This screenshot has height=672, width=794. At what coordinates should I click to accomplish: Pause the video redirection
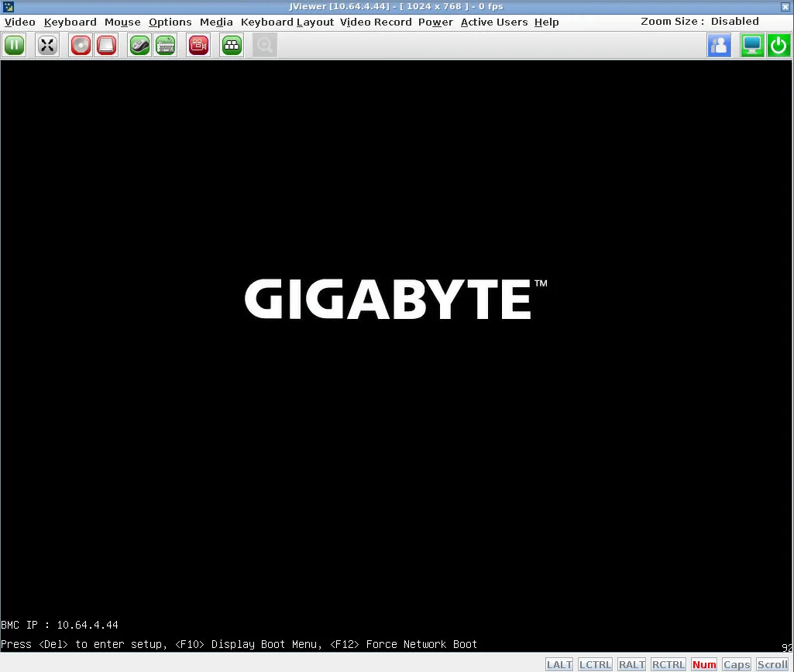point(14,46)
